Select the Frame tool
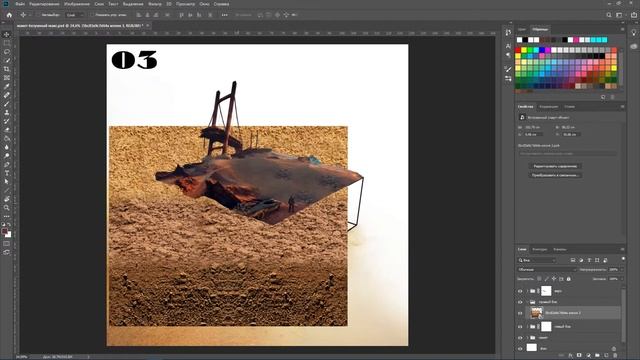 [7, 78]
